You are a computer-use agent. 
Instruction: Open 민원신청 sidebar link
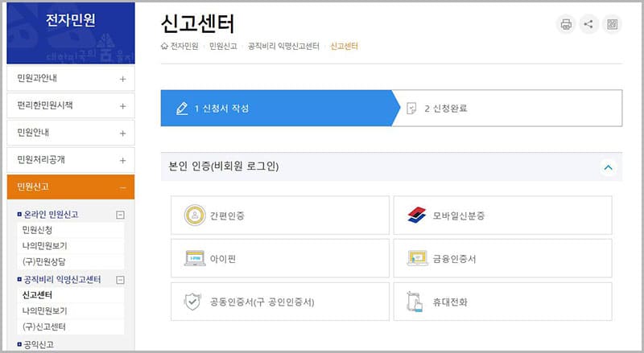point(37,230)
